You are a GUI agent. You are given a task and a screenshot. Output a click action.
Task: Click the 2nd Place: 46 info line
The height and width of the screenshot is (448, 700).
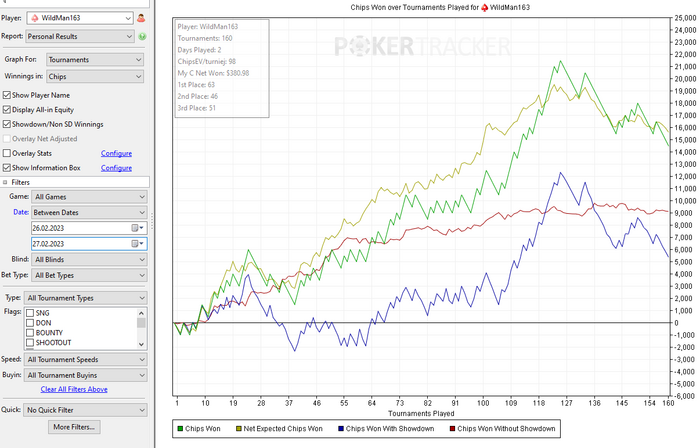click(x=198, y=96)
